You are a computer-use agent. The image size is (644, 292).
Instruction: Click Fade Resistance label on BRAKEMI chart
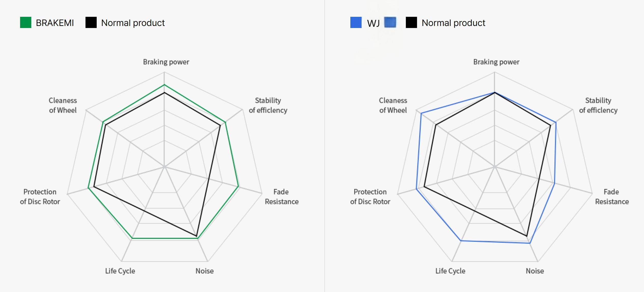281,197
